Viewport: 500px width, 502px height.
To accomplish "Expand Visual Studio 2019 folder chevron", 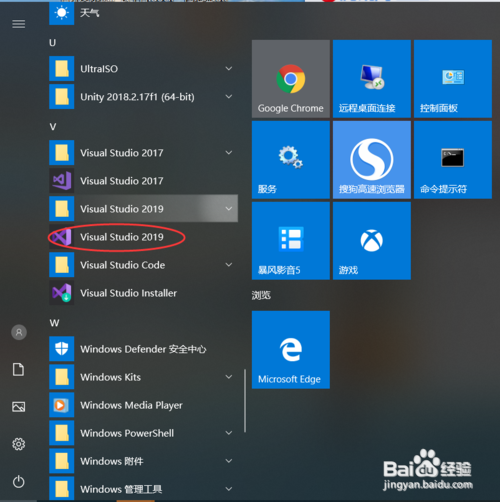I will coord(229,209).
